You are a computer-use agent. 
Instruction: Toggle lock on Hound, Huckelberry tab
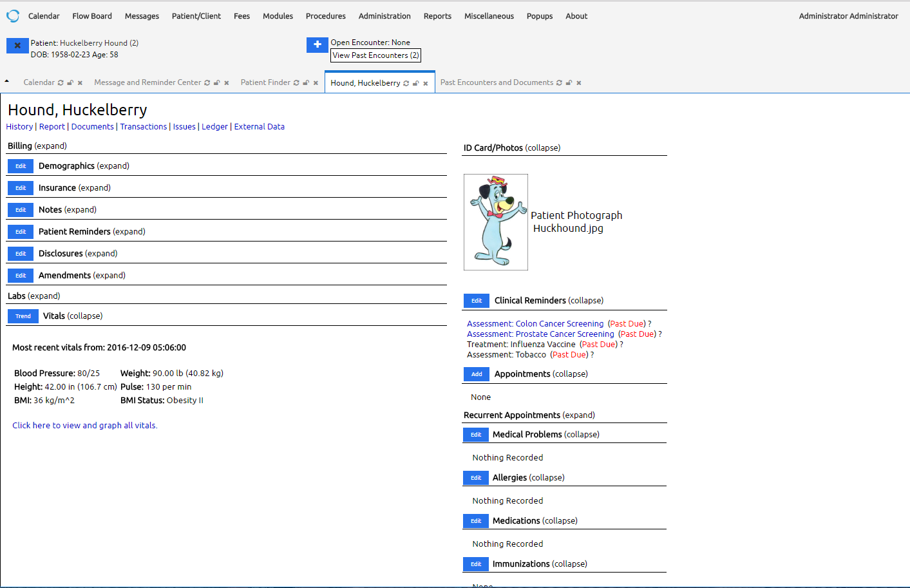(415, 84)
